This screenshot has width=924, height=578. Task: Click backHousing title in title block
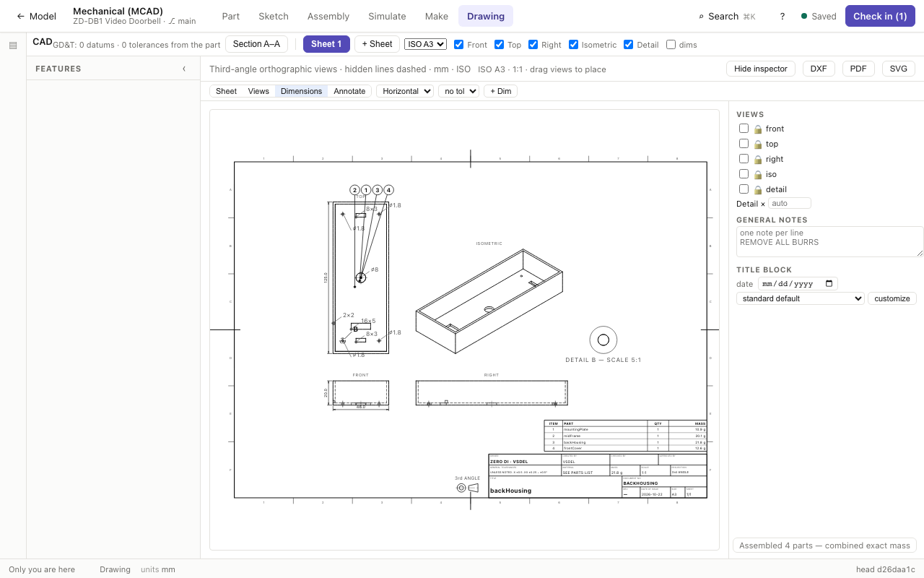[510, 491]
